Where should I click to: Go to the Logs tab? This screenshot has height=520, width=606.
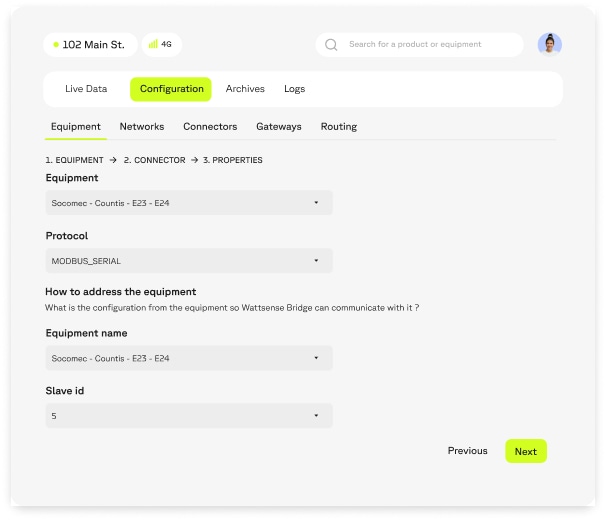pos(294,89)
